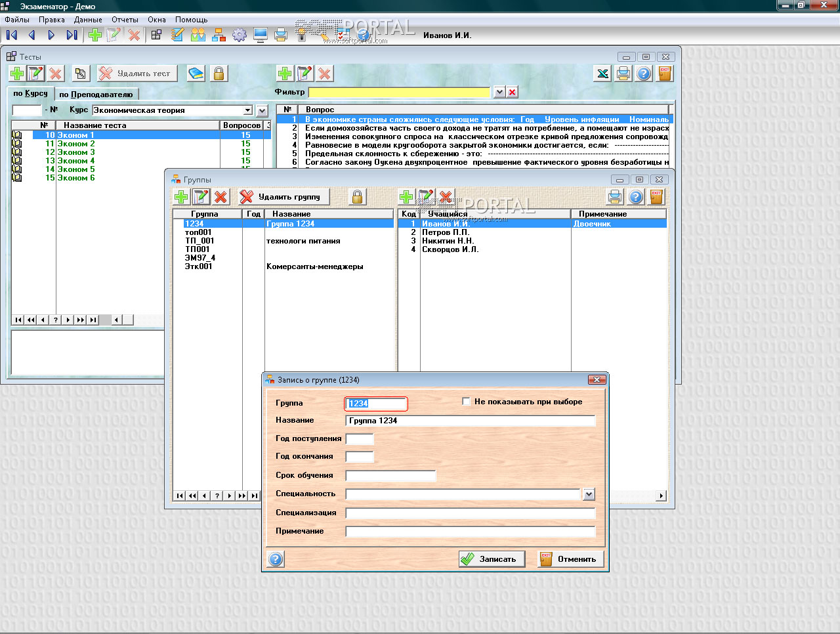Open help in the Группы window
This screenshot has height=634, width=840.
click(636, 196)
